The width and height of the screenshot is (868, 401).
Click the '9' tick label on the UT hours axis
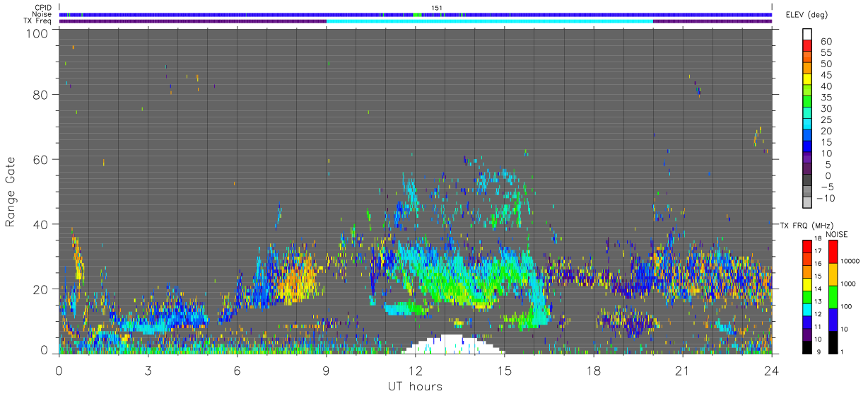coord(326,371)
